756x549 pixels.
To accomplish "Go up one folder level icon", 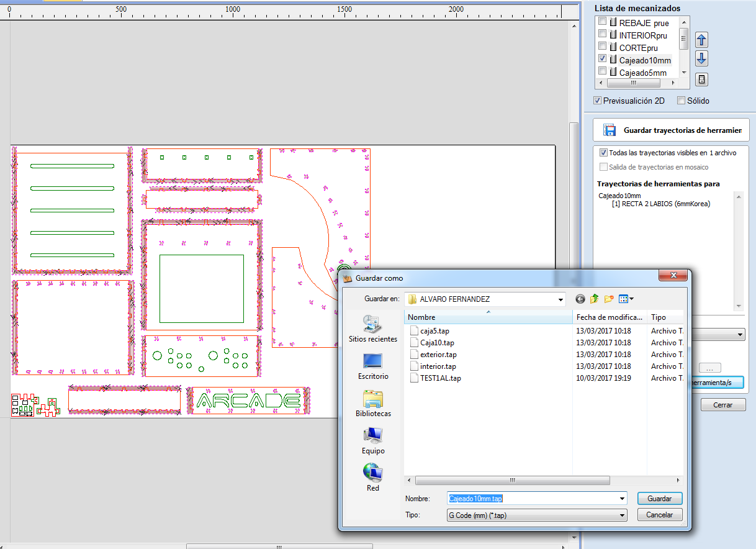I will 595,299.
